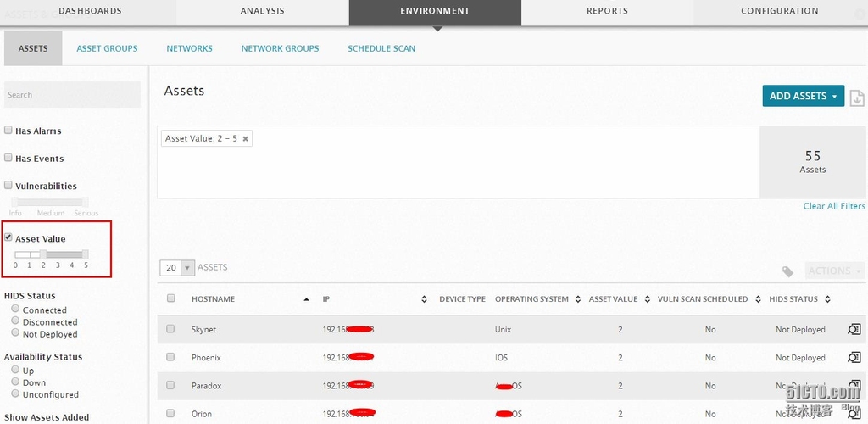Open details magnifier icon for Phoenix row
Viewport: 868px width, 424px height.
pyautogui.click(x=854, y=358)
